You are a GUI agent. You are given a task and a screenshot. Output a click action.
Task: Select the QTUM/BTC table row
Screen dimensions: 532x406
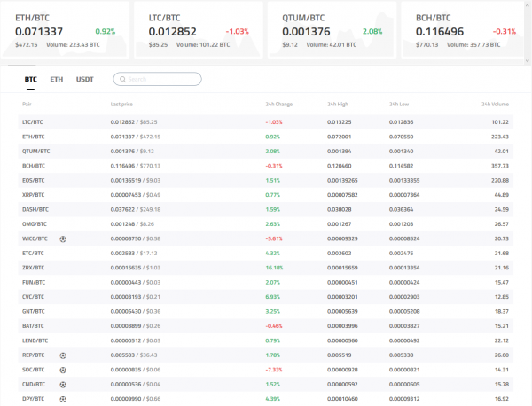pos(266,152)
